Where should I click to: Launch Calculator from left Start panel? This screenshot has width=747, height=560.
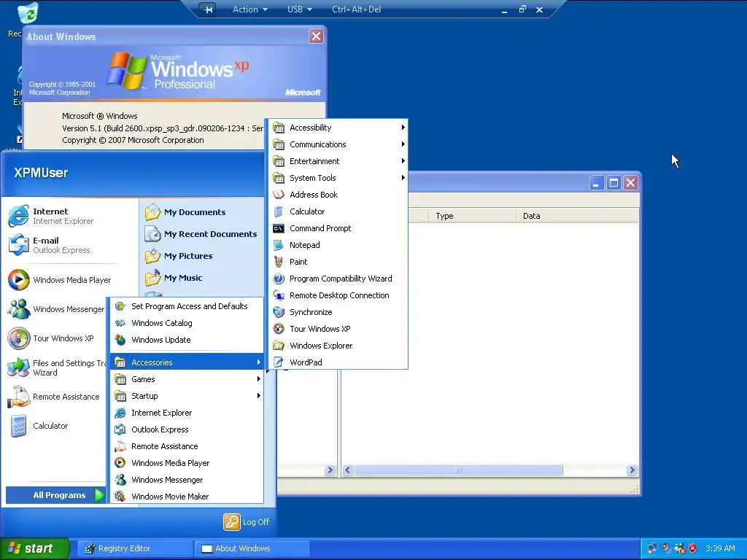(38, 426)
